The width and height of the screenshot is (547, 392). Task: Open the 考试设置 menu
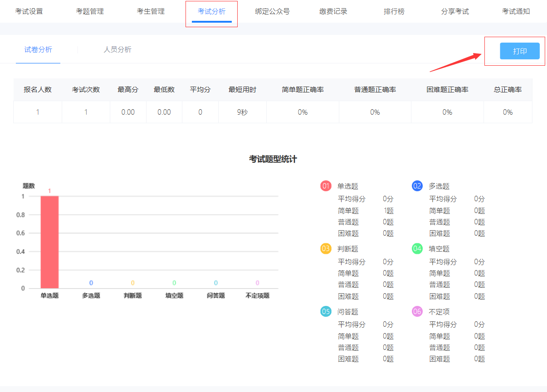pos(29,11)
